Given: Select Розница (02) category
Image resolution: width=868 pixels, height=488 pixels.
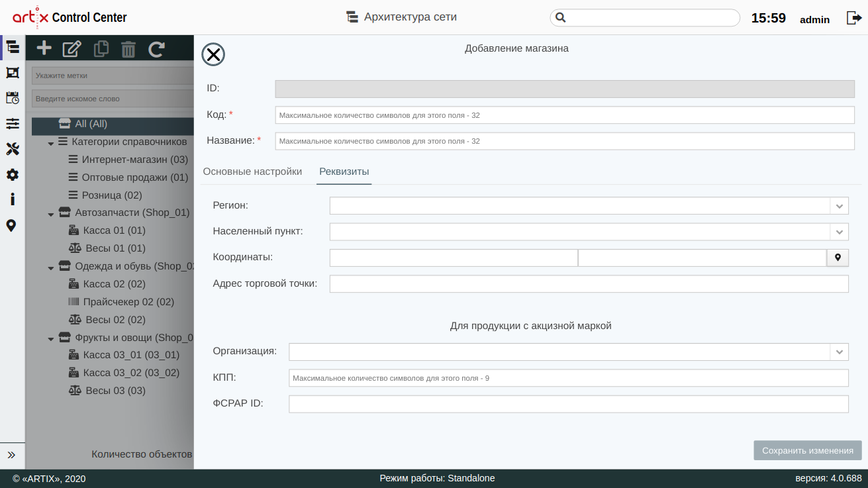Looking at the screenshot, I should 112,195.
